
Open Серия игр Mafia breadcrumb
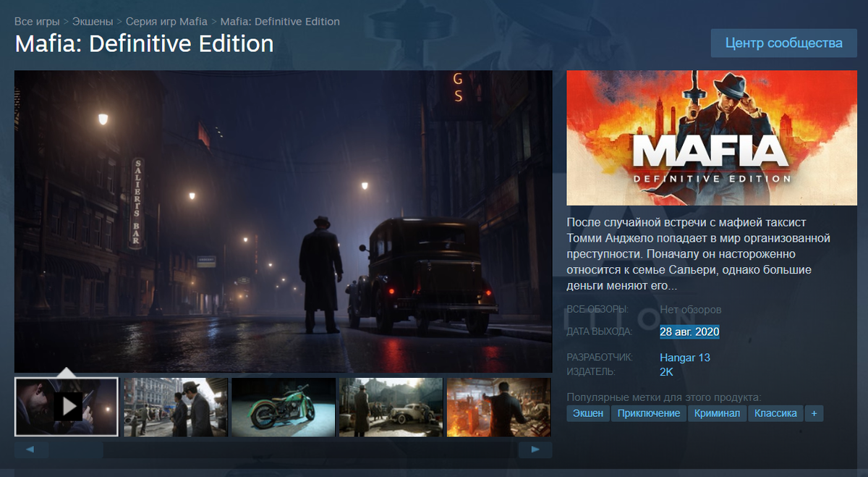(x=166, y=22)
